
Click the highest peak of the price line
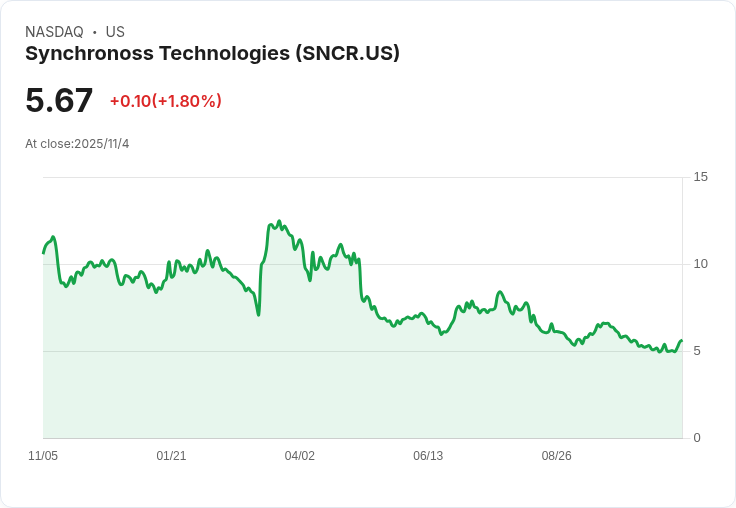pos(279,222)
